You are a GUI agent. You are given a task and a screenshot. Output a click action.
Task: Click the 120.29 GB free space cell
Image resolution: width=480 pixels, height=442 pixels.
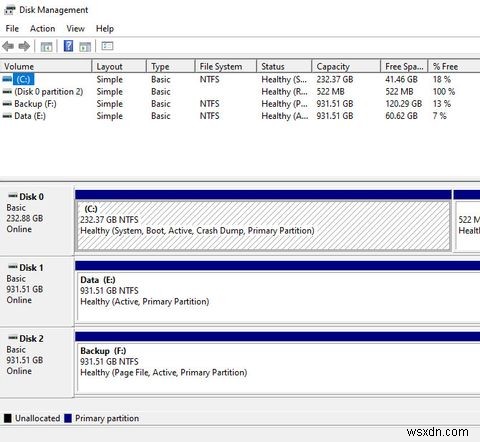pyautogui.click(x=404, y=104)
